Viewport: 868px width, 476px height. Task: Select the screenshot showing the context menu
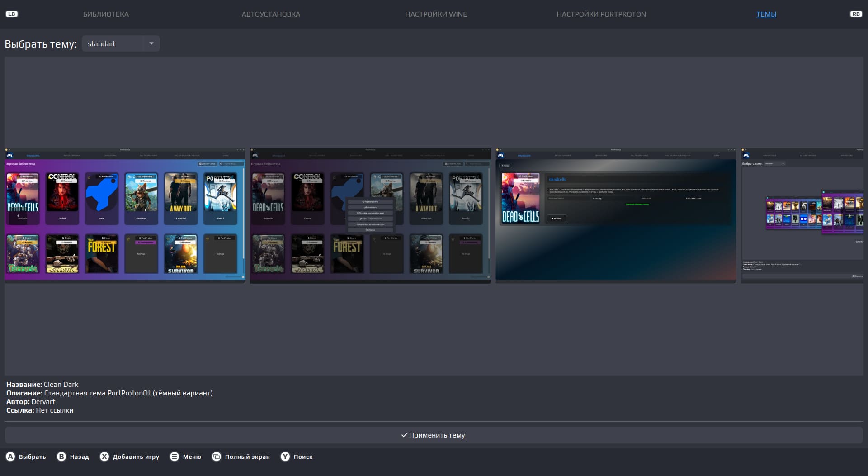pyautogui.click(x=370, y=216)
